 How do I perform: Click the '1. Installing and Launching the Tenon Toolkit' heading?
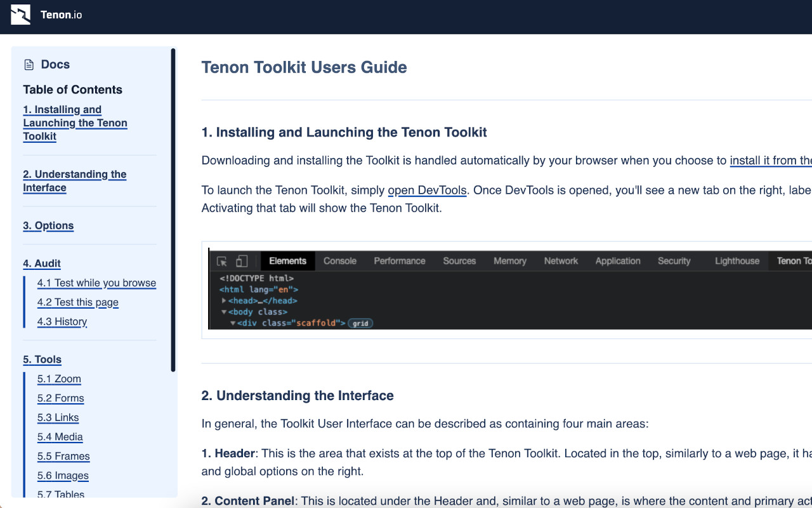[344, 133]
